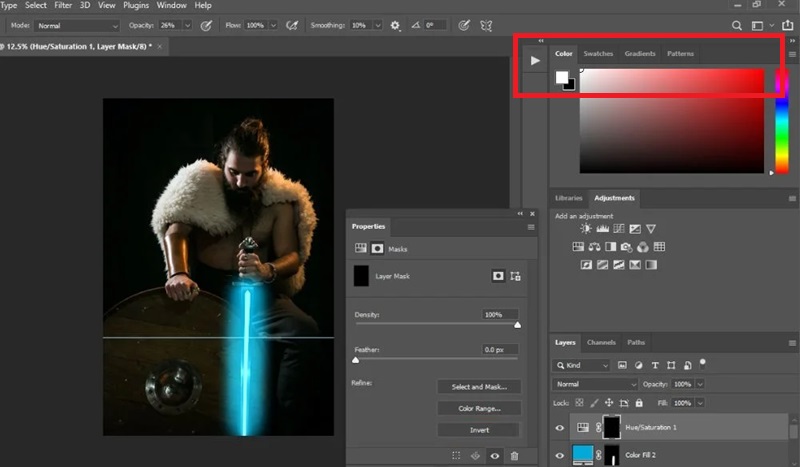Add a Levels adjustment
The image size is (800, 467).
point(603,229)
